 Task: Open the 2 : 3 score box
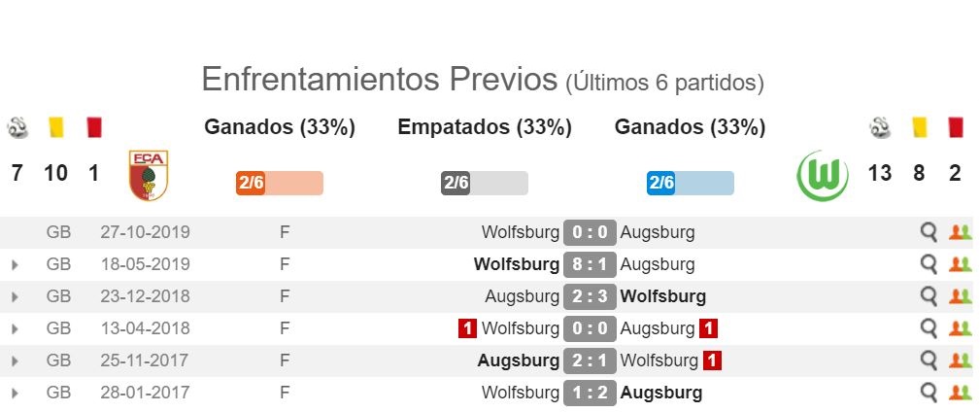click(x=590, y=296)
